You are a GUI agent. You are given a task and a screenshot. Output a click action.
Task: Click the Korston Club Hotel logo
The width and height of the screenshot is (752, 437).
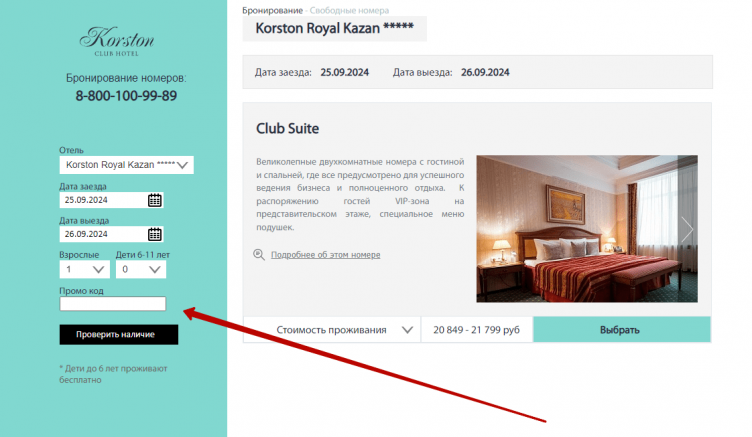(x=117, y=42)
